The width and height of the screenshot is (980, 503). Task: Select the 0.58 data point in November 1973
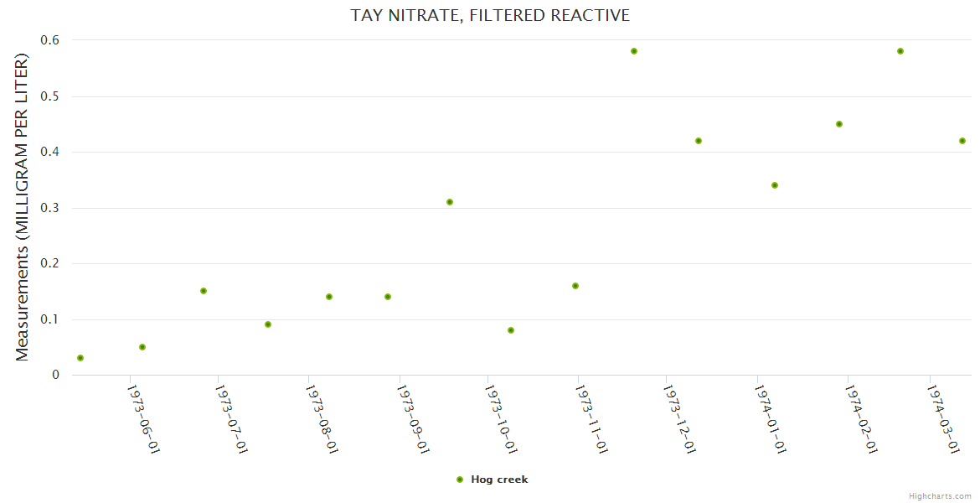(634, 51)
